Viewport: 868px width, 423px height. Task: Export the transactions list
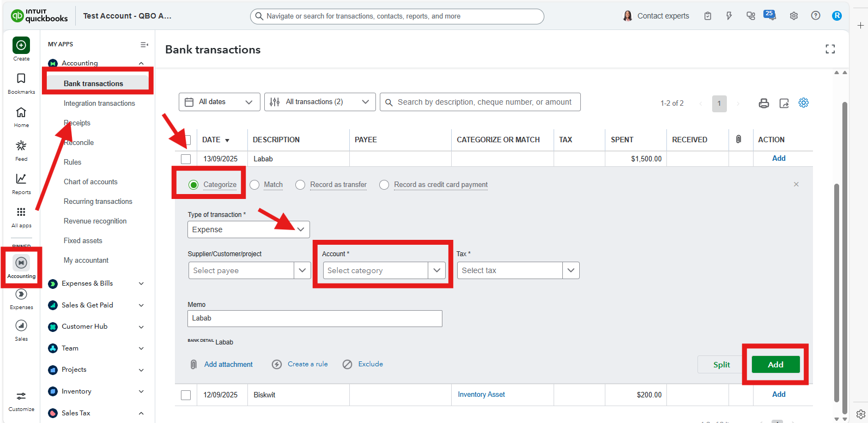(784, 103)
